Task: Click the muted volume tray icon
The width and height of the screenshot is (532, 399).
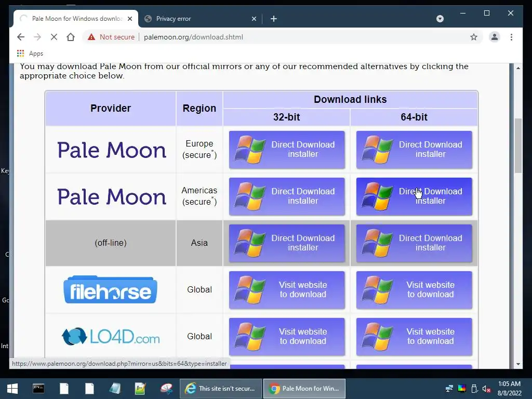Action: tap(486, 389)
